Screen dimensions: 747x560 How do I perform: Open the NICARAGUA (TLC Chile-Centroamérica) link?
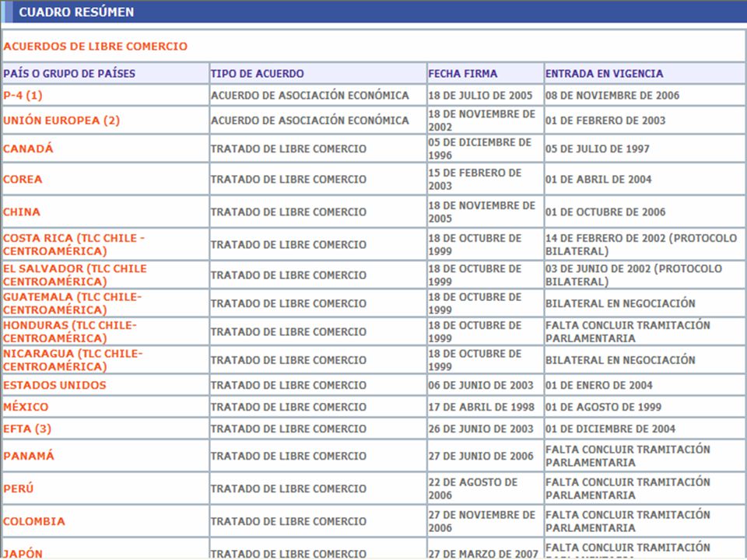point(73,360)
